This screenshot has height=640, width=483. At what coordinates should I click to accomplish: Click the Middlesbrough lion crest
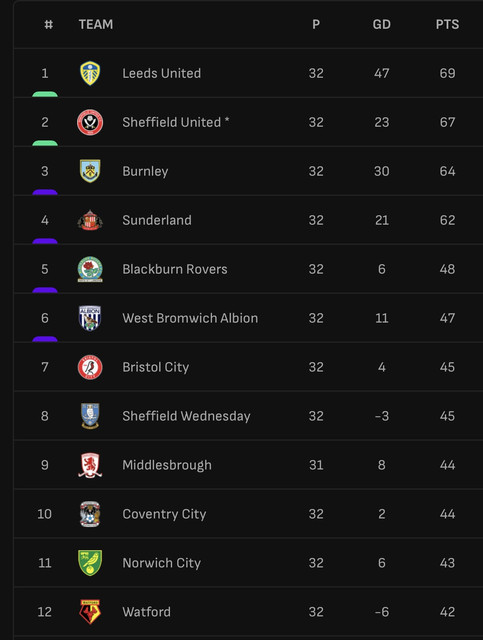(x=90, y=465)
